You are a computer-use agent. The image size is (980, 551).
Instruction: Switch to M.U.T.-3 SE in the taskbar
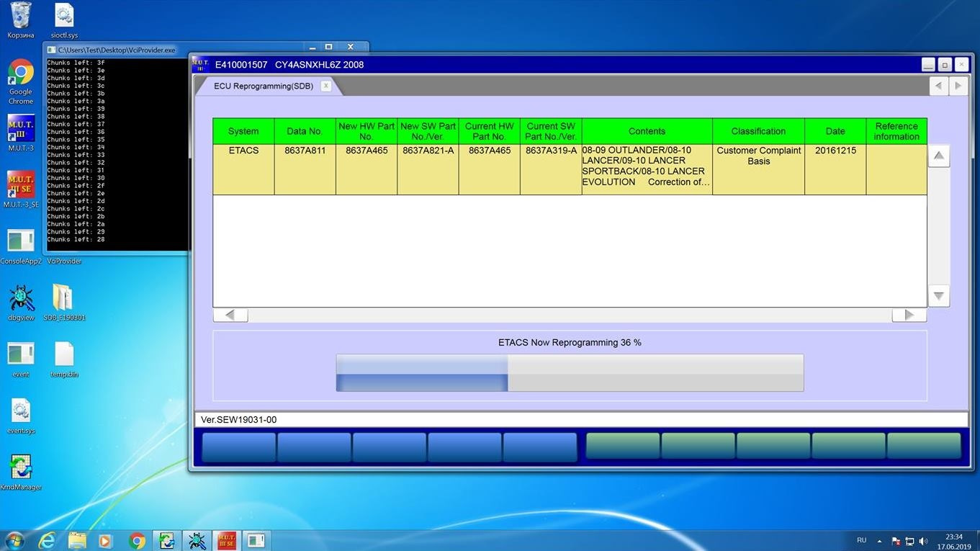pos(226,540)
